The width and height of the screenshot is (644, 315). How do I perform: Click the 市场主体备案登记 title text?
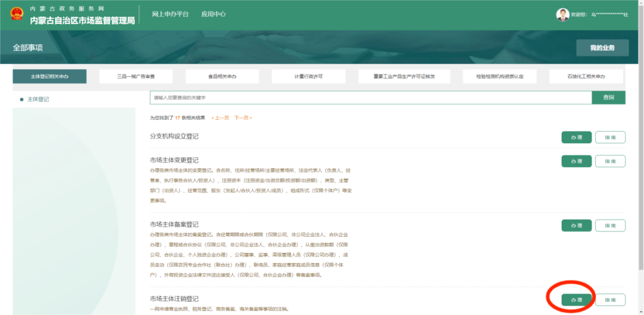pyautogui.click(x=174, y=225)
